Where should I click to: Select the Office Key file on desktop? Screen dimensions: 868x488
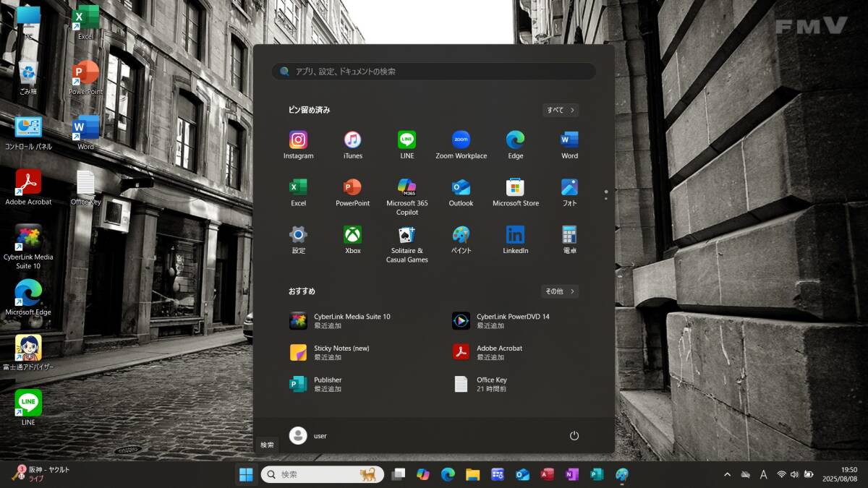[85, 188]
